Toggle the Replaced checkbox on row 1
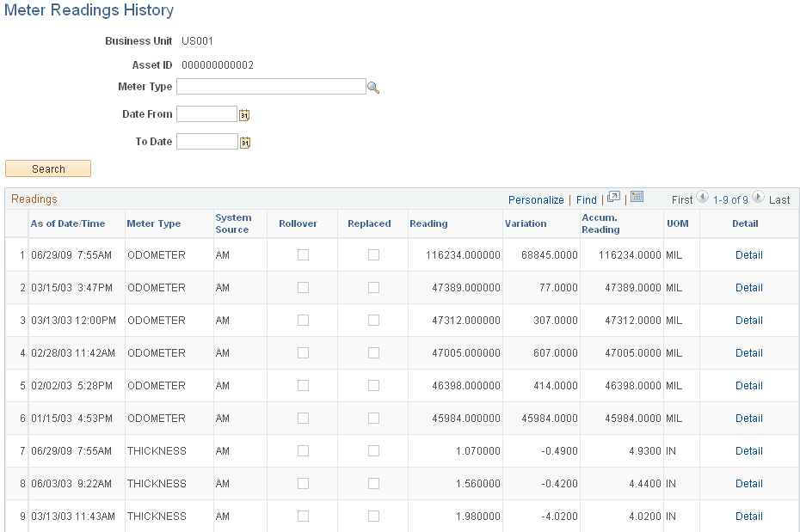 pos(373,254)
